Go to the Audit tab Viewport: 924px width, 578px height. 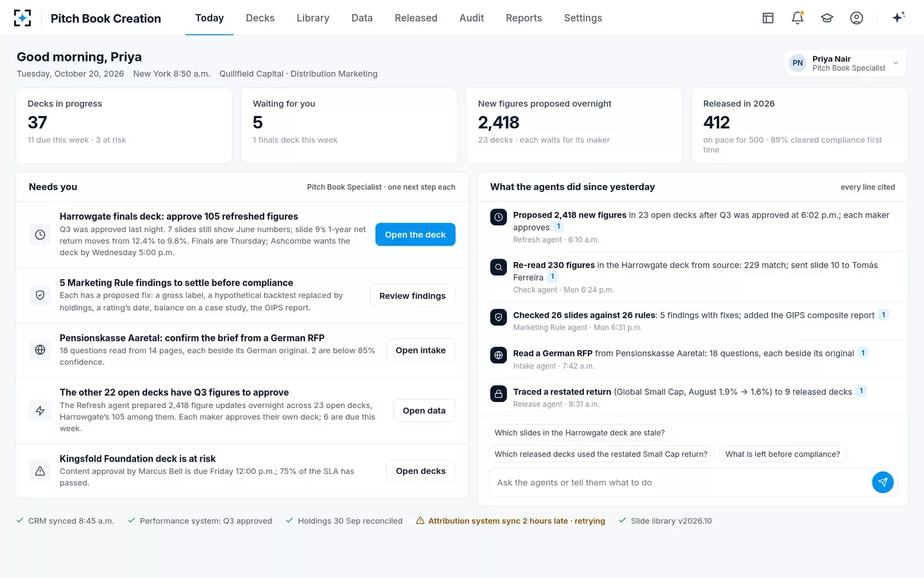pyautogui.click(x=472, y=18)
